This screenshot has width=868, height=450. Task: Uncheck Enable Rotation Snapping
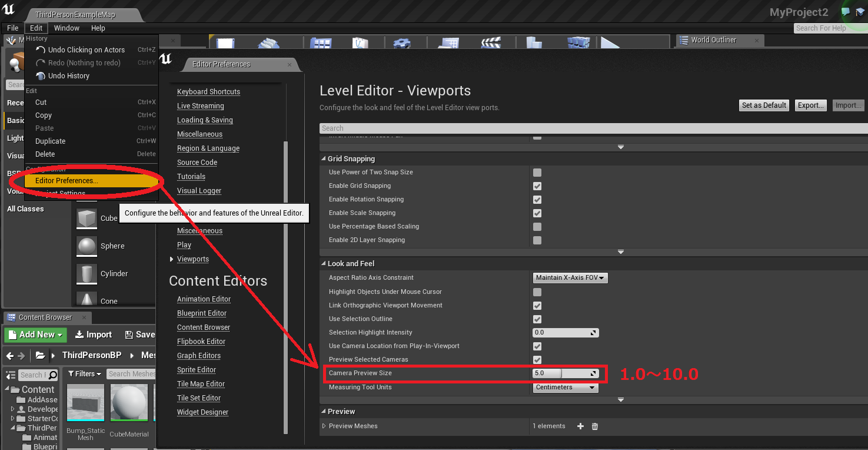coord(537,200)
